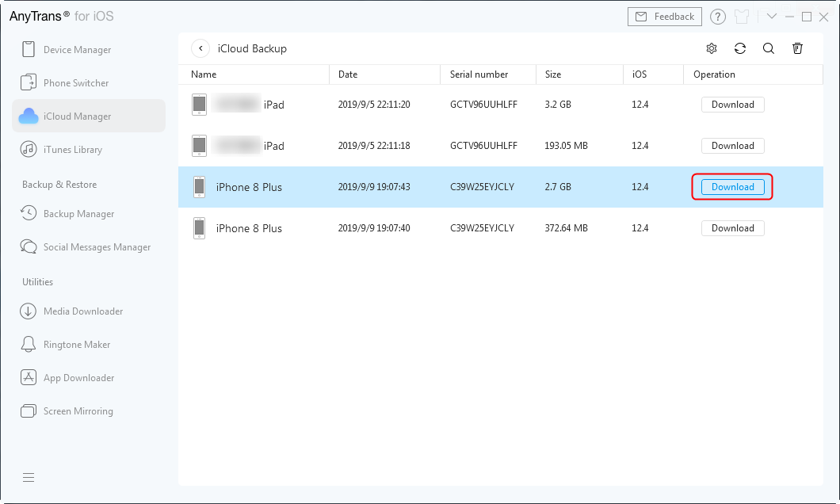Click the Ringtone Maker bell icon
Viewport: 840px width, 504px height.
tap(28, 345)
